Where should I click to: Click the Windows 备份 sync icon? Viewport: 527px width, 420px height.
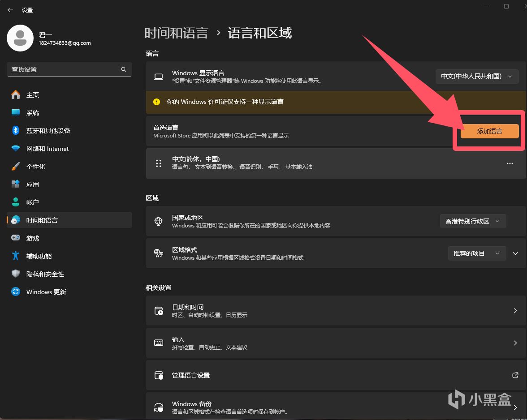pyautogui.click(x=159, y=407)
